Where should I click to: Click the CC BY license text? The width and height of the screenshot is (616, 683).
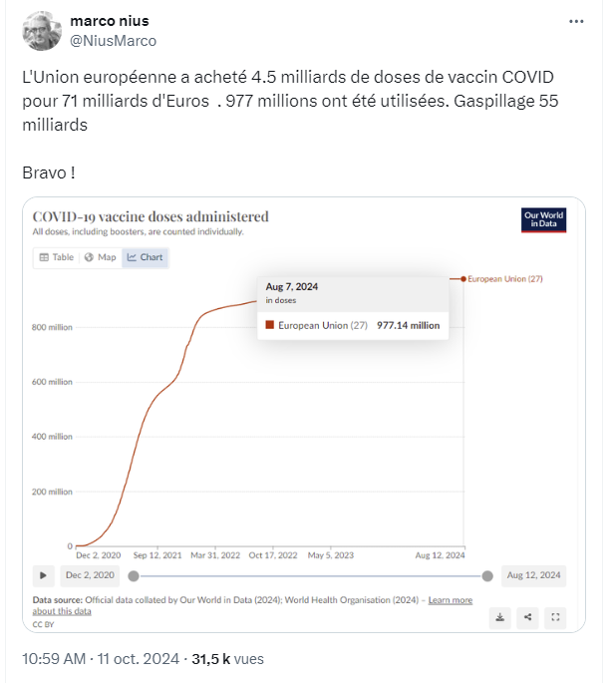coord(43,624)
